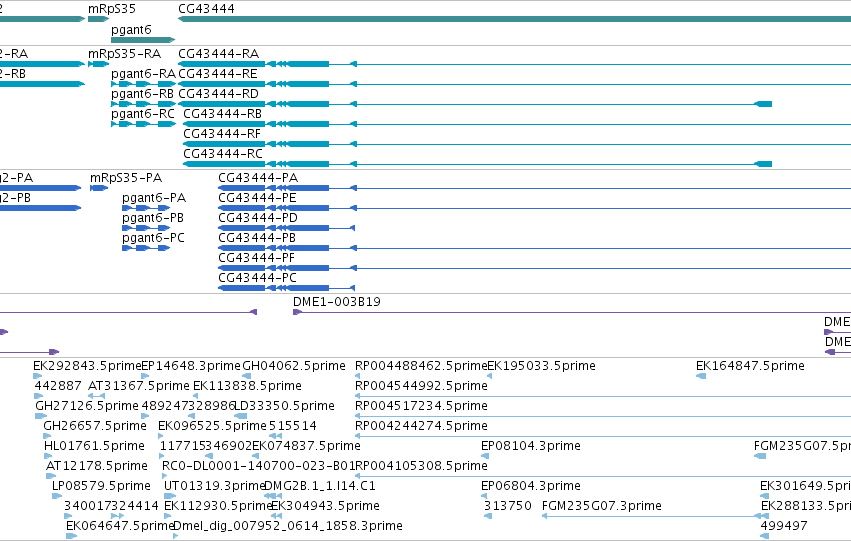The image size is (851, 541).
Task: Click EP14648.3prime EST label
Action: tap(190, 366)
